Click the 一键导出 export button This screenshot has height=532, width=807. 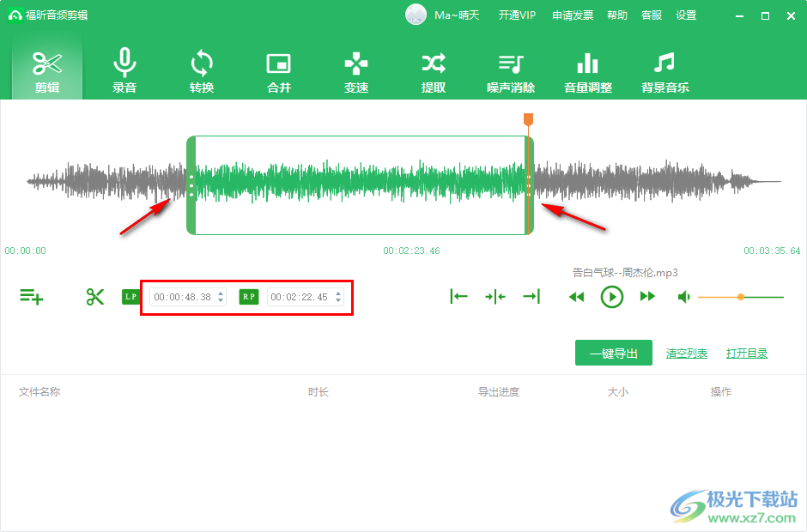click(x=614, y=353)
